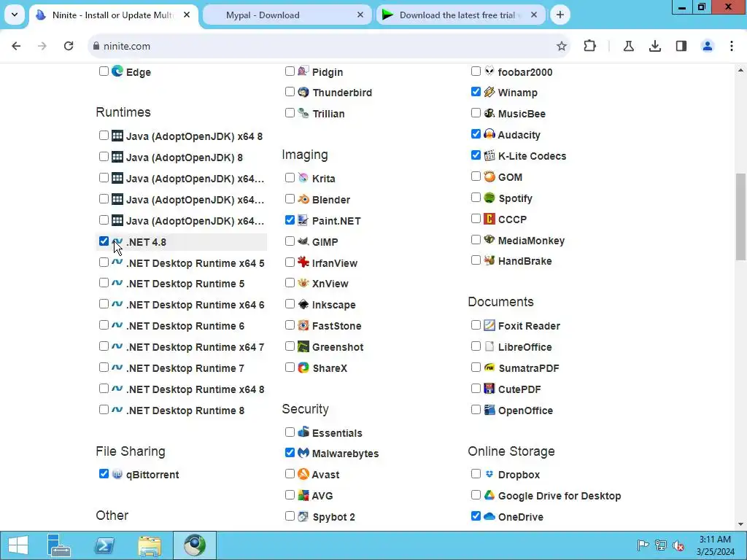Open the Chrome three-dot menu

(x=732, y=46)
